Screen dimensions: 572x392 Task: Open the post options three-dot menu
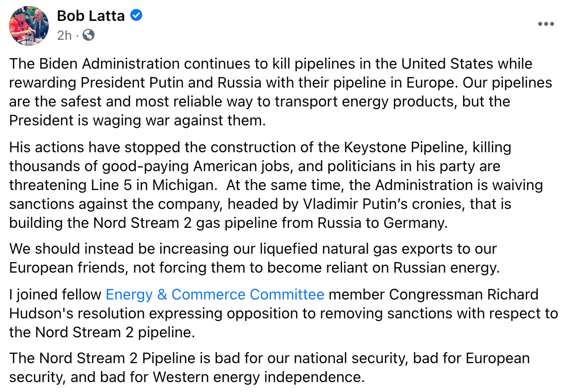pos(546,24)
